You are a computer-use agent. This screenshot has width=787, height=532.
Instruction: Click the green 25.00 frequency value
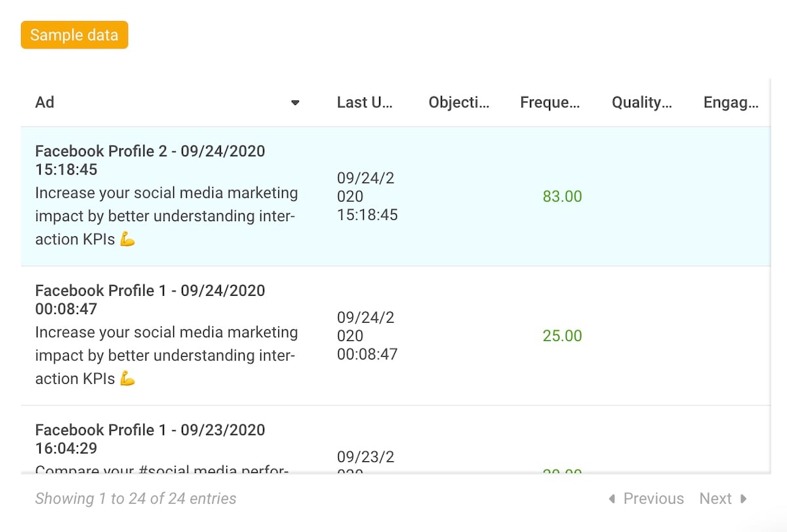tap(562, 335)
